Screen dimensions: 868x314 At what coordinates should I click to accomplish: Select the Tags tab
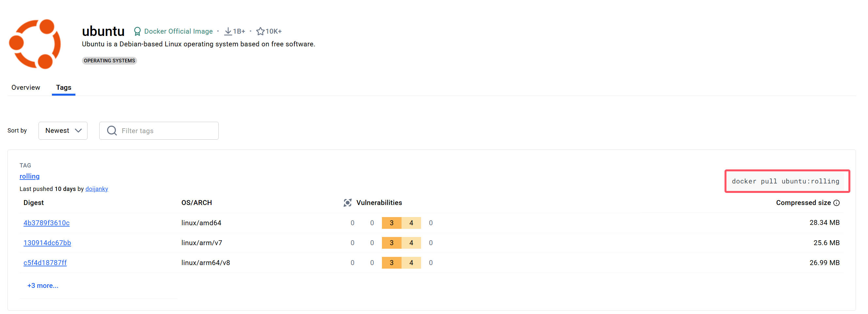pos(63,87)
